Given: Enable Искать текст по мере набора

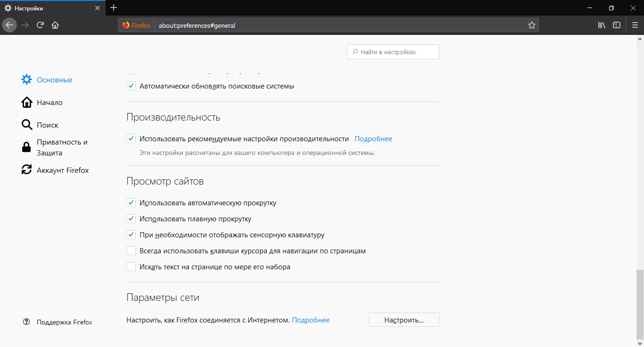Looking at the screenshot, I should 131,267.
